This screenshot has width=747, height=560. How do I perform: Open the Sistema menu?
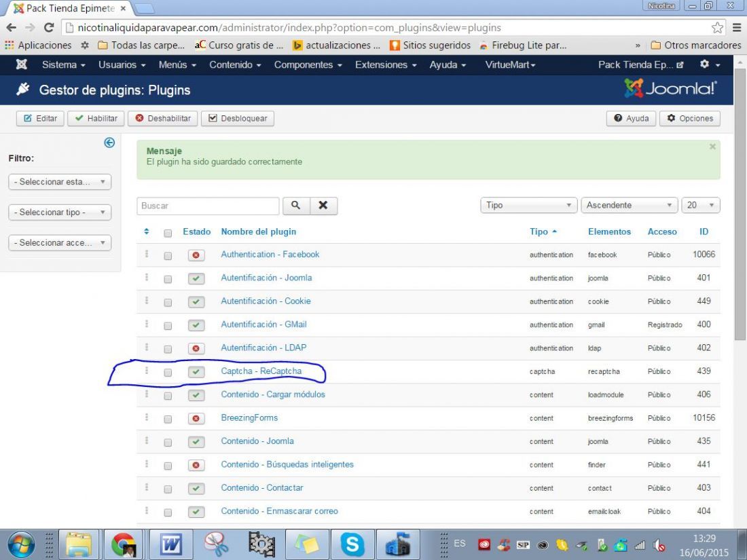(x=63, y=64)
